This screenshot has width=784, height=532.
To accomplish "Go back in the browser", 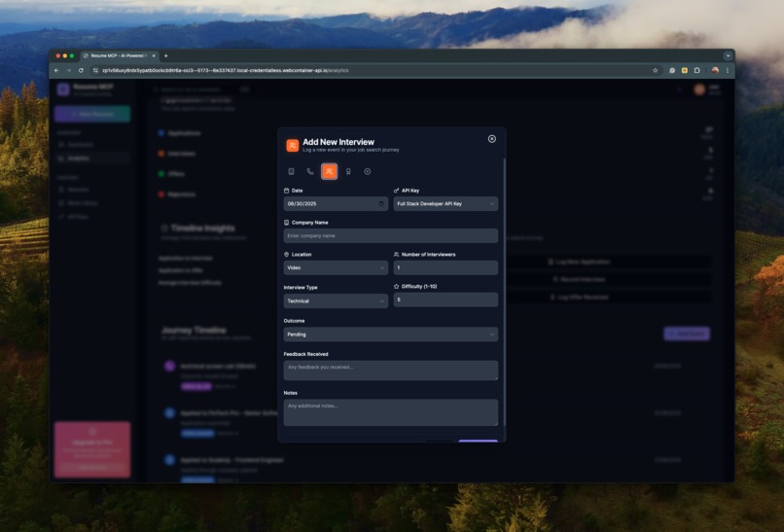I will coord(56,70).
